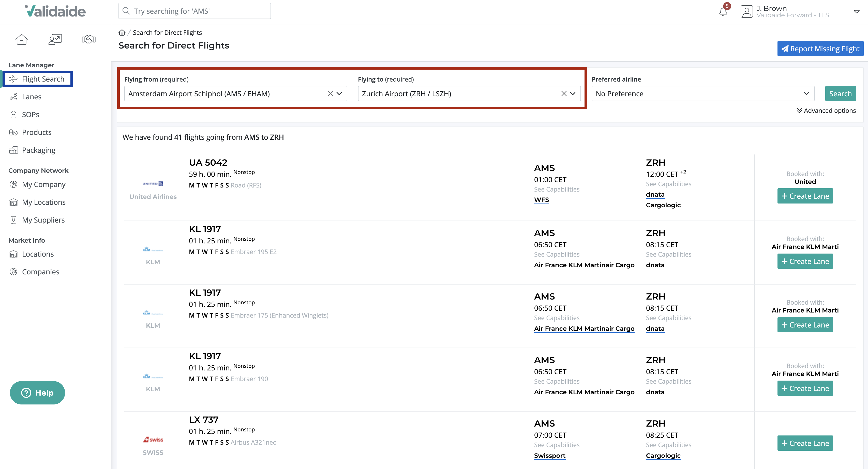Click the search magnifier icon
868x469 pixels.
pyautogui.click(x=126, y=11)
